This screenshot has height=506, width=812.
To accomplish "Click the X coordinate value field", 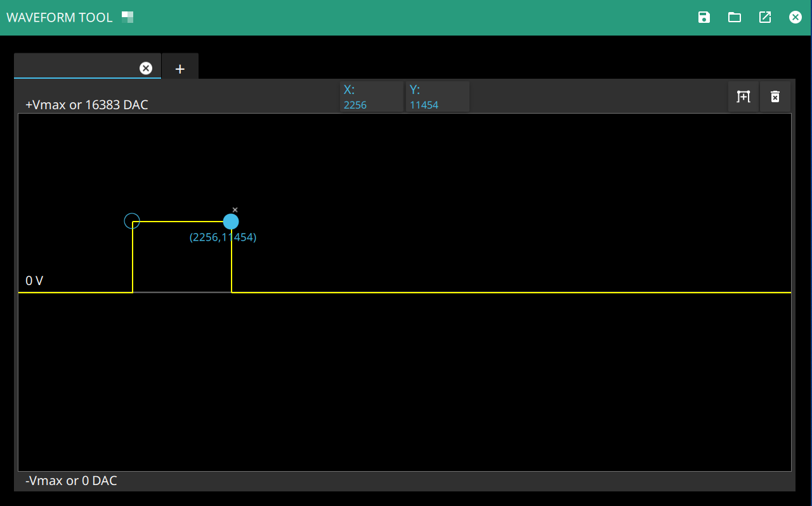I will [371, 105].
